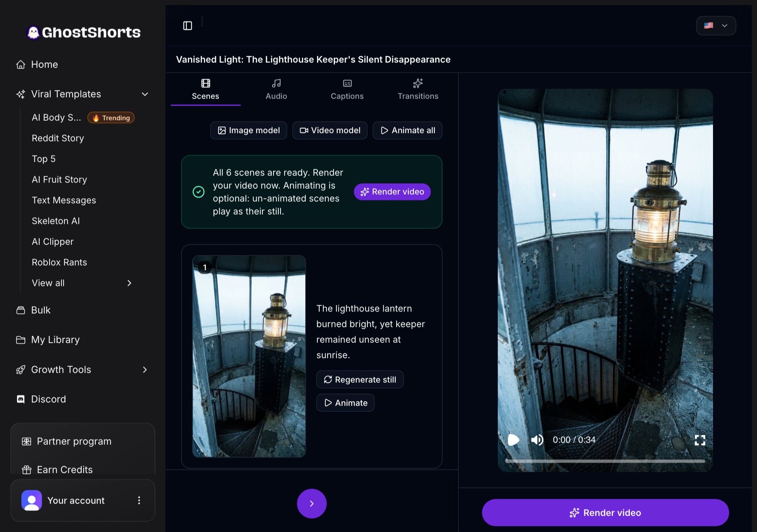Click Animate all button

pos(407,130)
